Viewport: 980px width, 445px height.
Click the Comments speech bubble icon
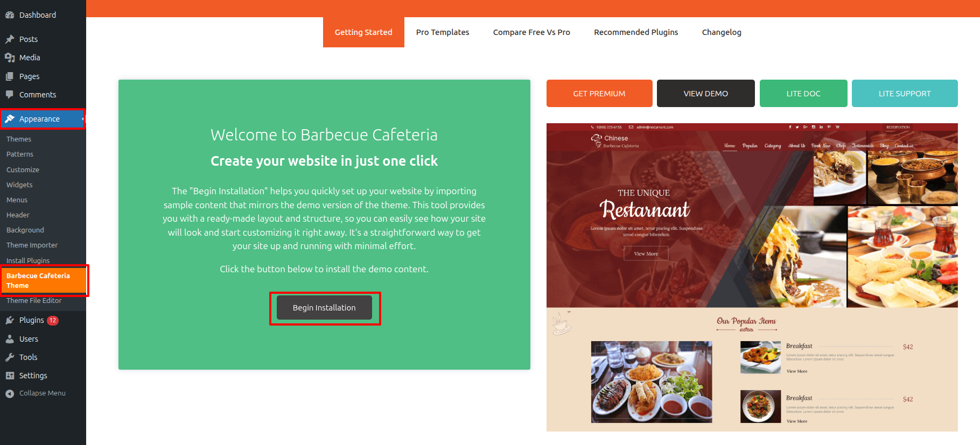(x=10, y=95)
